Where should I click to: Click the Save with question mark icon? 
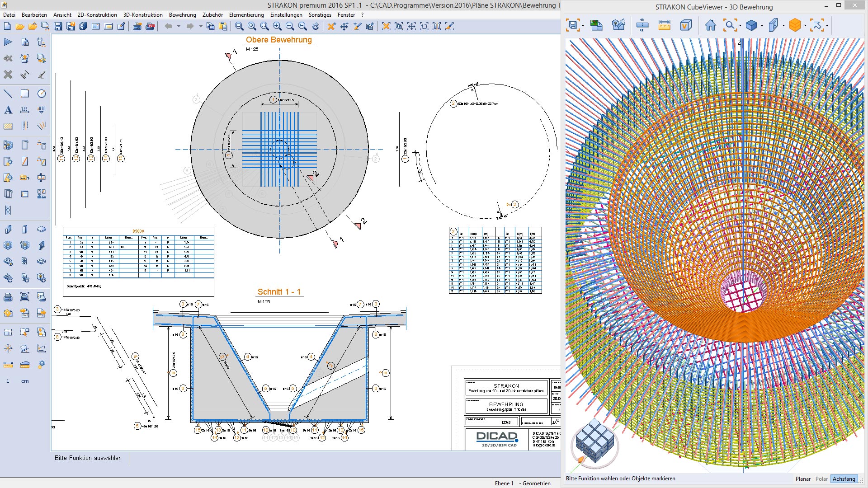point(71,27)
